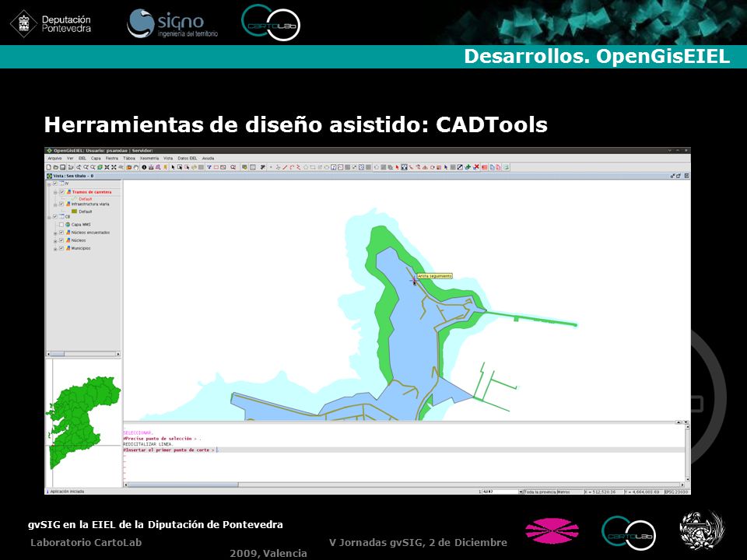Image resolution: width=747 pixels, height=560 pixels.
Task: Click the pan hand tool icon
Action: click(135, 167)
